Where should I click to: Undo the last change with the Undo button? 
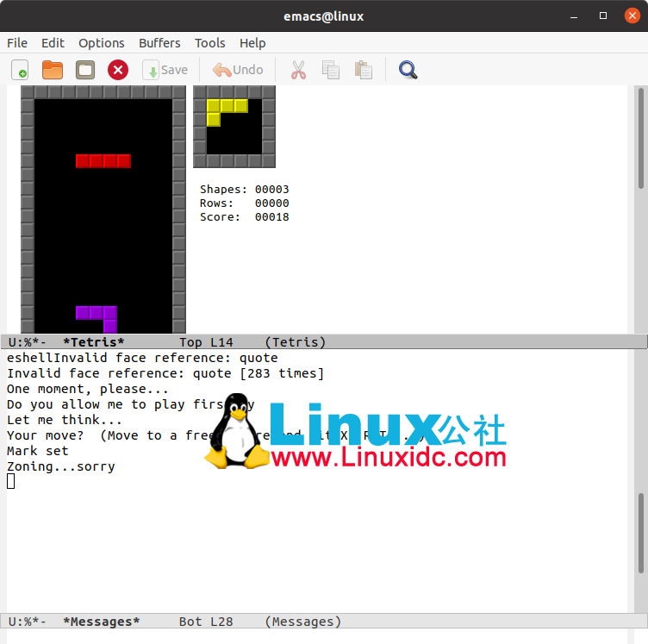point(238,70)
